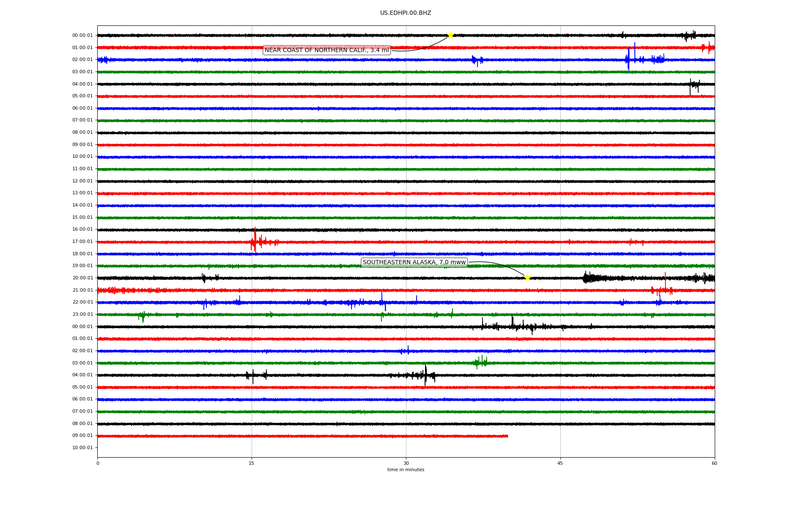This screenshot has width=812, height=508.
Task: Click the black spike in the first 04:00 trace
Action: [691, 86]
